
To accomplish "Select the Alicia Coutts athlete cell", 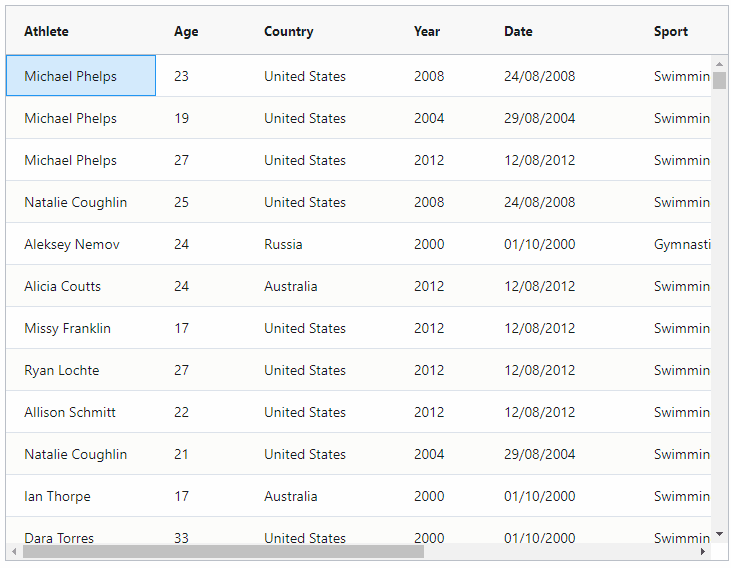I will (63, 286).
